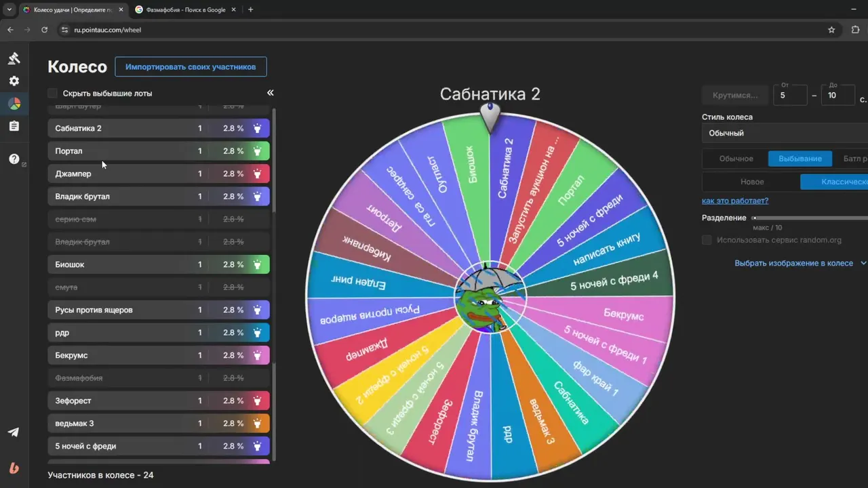The image size is (868, 488).
Task: Click the highlight lamp icon for ведьмак 3
Action: [x=258, y=424]
